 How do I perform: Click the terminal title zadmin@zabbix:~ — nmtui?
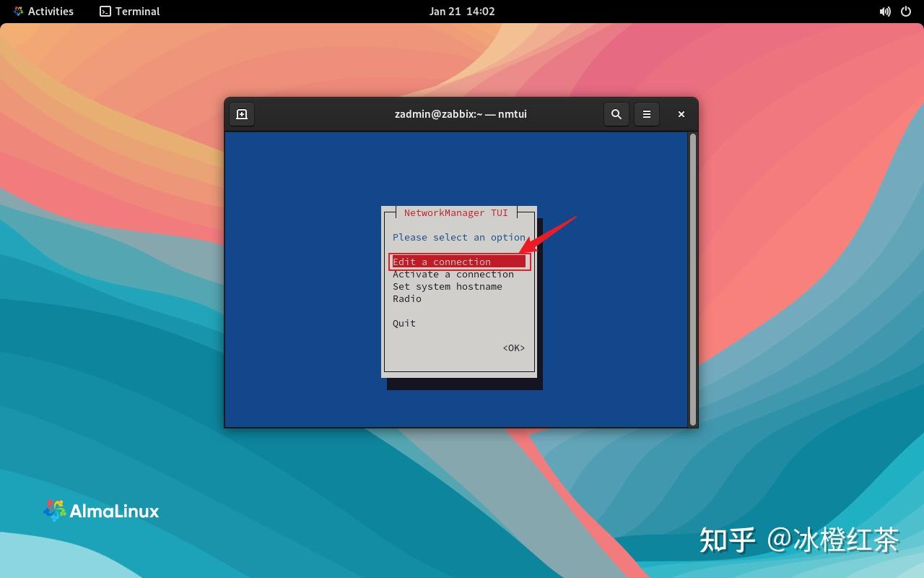pos(461,114)
